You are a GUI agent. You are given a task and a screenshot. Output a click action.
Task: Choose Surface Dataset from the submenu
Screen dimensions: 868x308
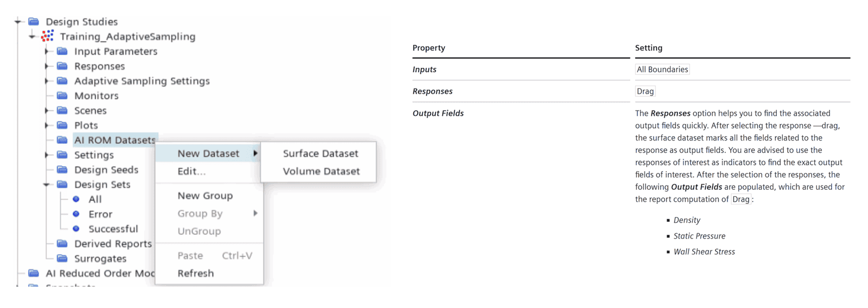pyautogui.click(x=321, y=153)
